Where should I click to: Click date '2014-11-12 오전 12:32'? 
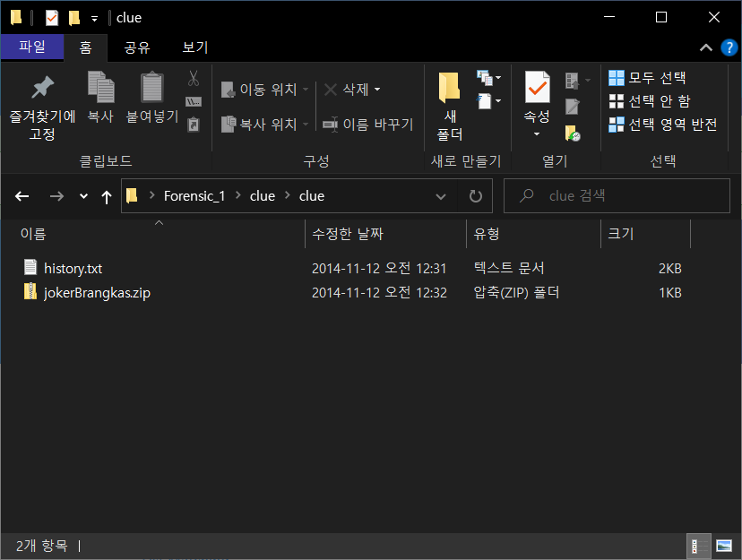pyautogui.click(x=379, y=292)
